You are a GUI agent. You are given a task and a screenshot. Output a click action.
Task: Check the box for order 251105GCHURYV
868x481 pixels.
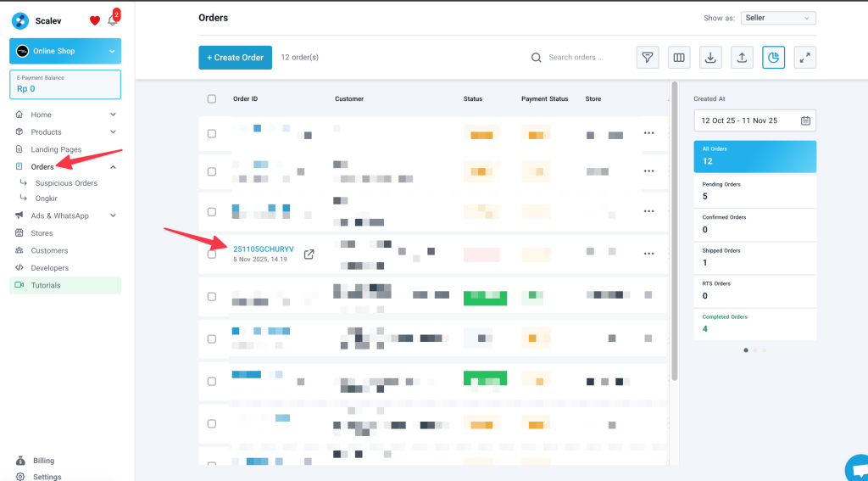point(211,254)
